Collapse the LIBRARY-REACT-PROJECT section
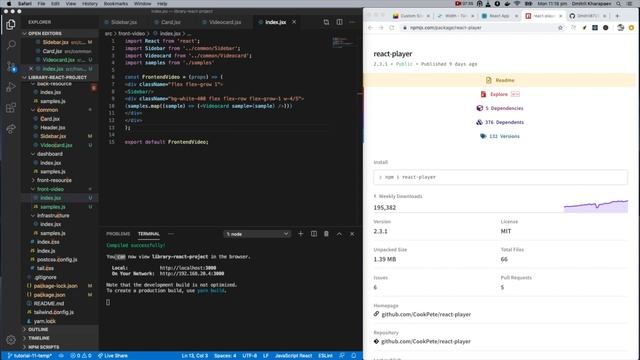Image resolution: width=640 pixels, height=360 pixels. pos(57,78)
